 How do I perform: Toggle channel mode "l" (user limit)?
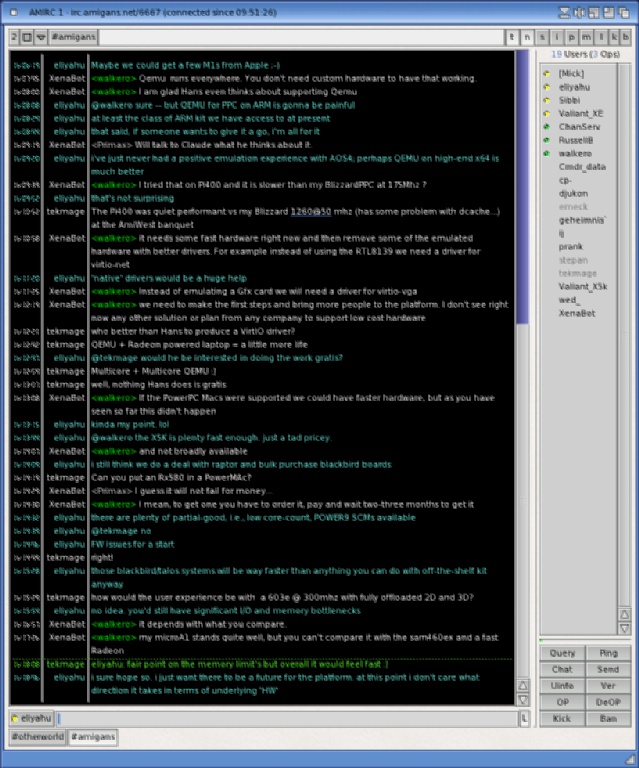pyautogui.click(x=601, y=37)
